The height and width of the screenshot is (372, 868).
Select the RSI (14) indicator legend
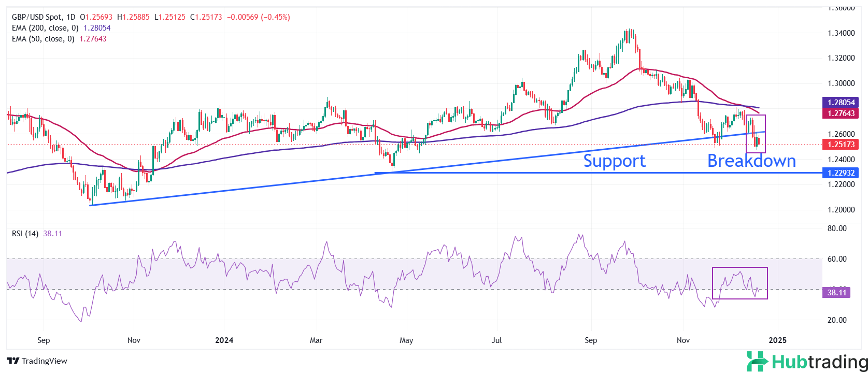click(x=25, y=234)
